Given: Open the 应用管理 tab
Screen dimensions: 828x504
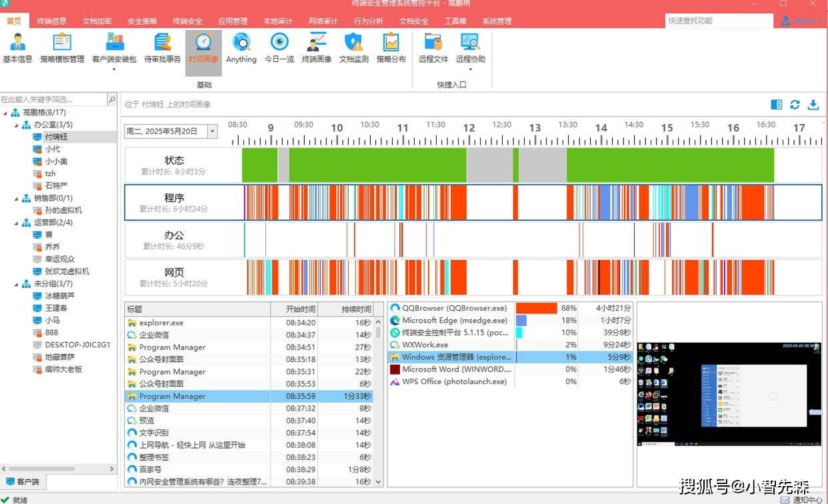Looking at the screenshot, I should click(233, 21).
